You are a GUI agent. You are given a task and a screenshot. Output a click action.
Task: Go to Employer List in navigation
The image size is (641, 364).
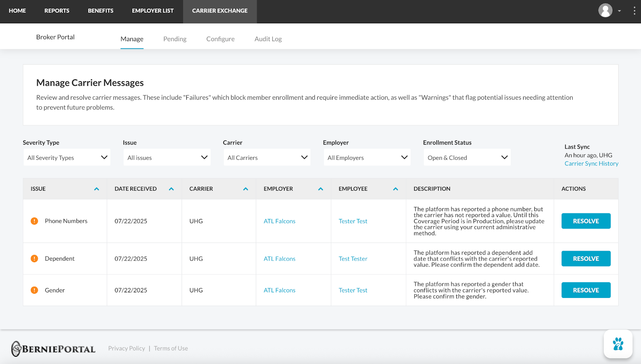tap(153, 11)
